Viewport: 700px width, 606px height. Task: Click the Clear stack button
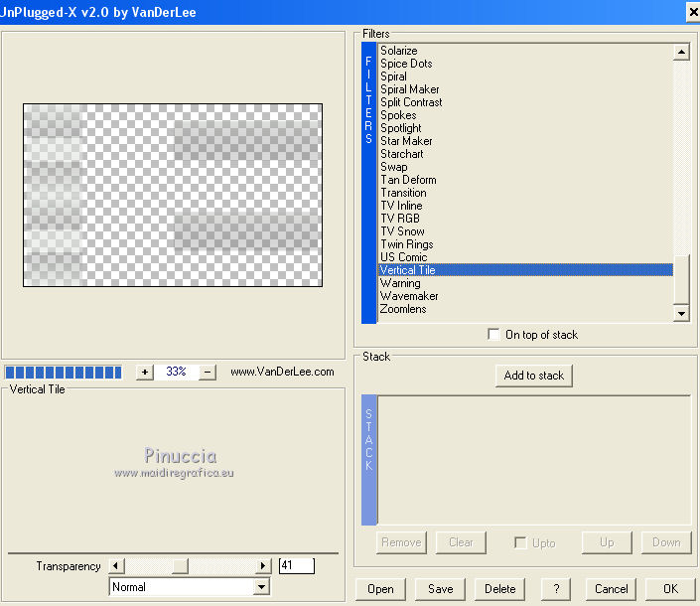tap(461, 542)
